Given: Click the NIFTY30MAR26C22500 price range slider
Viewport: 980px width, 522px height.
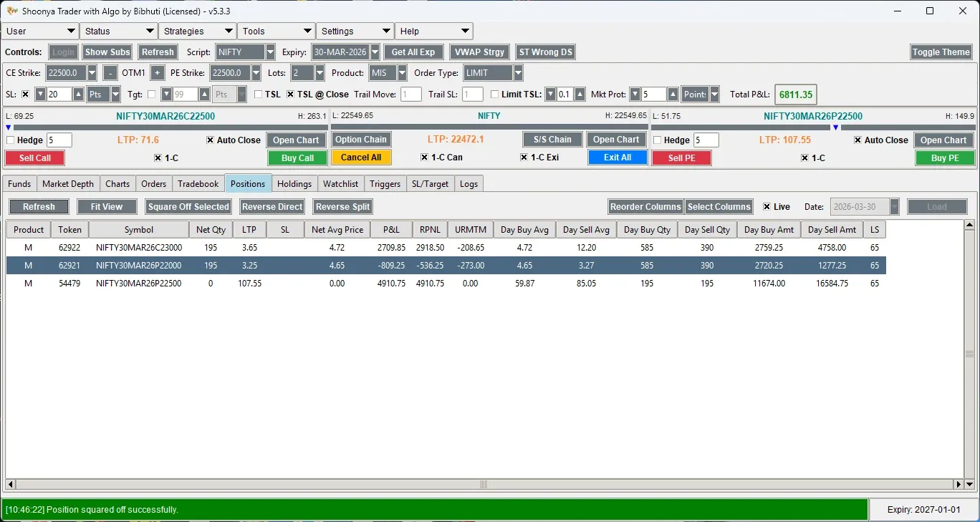Looking at the screenshot, I should (x=165, y=127).
